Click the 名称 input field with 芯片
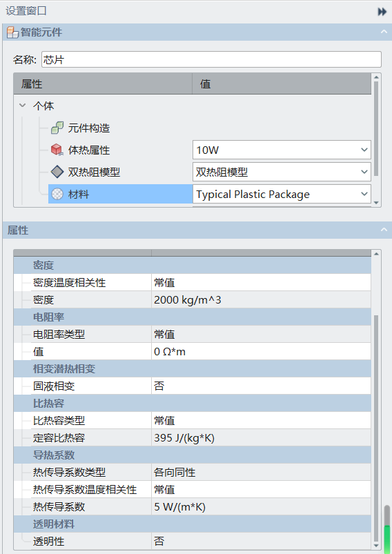The image size is (392, 554). click(211, 59)
